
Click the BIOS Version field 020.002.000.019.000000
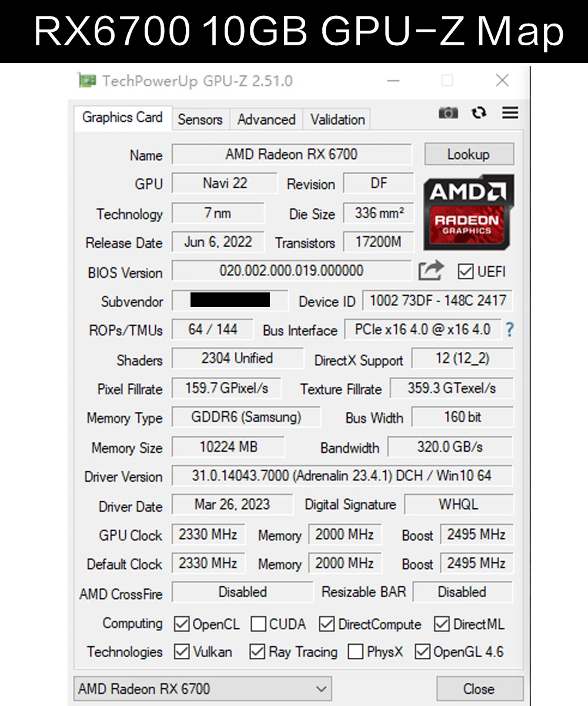[x=292, y=271]
